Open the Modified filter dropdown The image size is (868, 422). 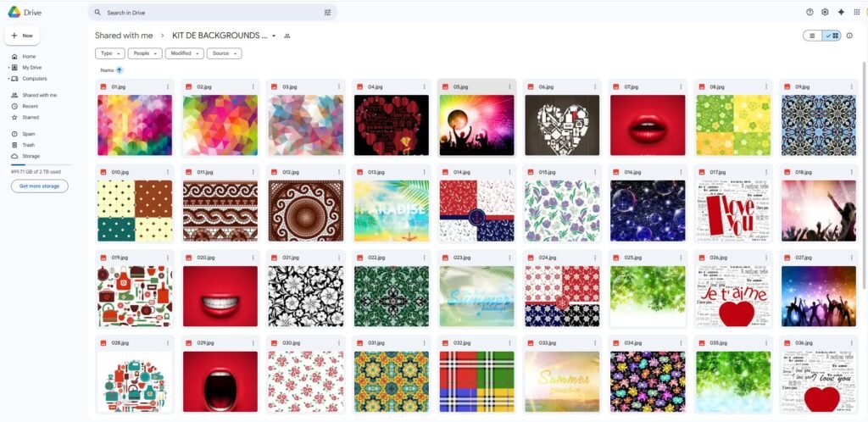point(184,53)
